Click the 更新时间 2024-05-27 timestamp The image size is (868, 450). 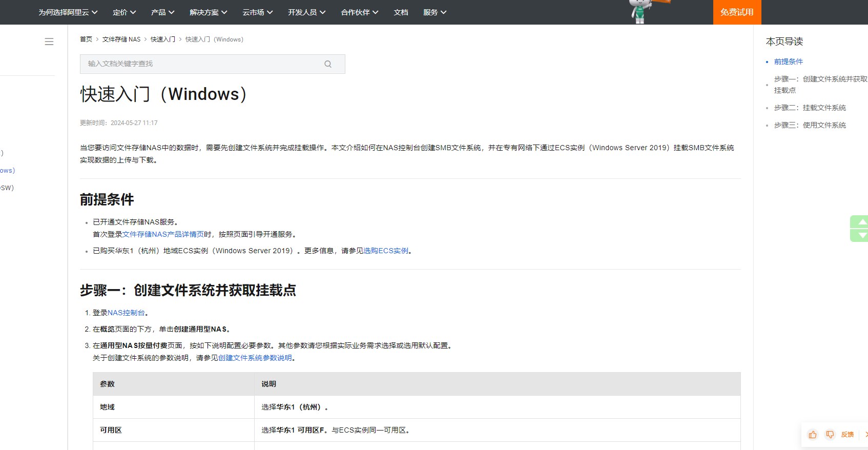[119, 123]
